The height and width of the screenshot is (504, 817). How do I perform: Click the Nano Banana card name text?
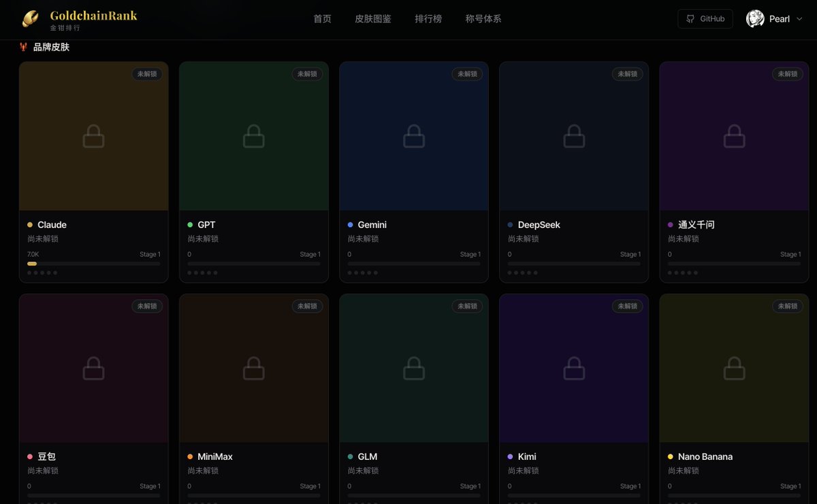[705, 456]
